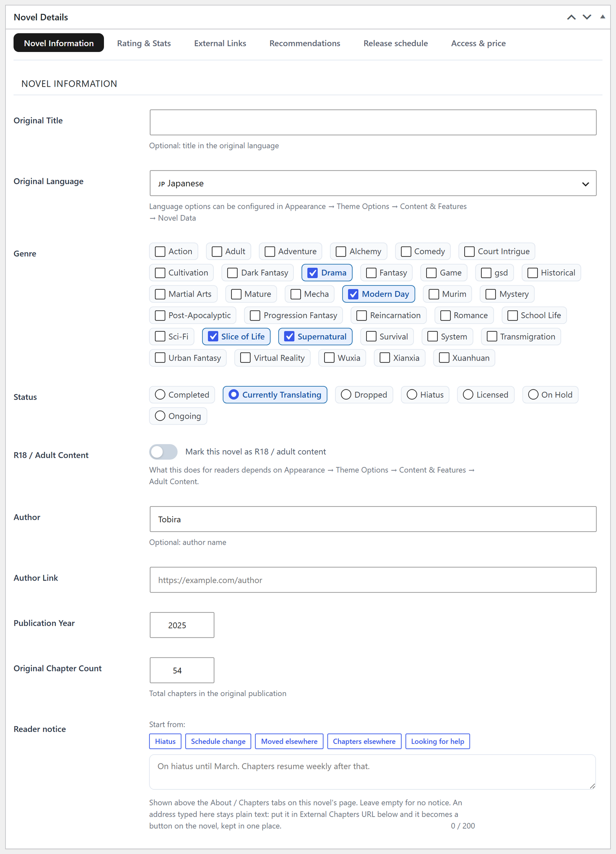Open the Release schedule tab

395,43
